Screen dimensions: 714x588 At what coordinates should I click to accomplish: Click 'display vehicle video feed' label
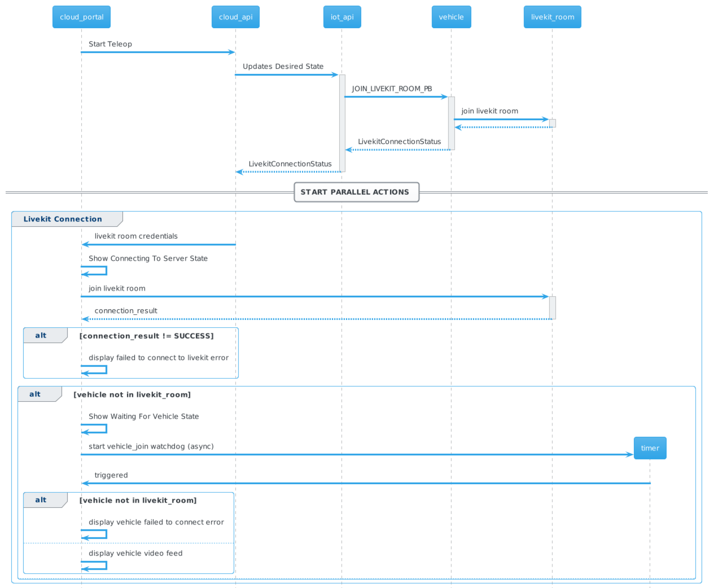tap(135, 553)
